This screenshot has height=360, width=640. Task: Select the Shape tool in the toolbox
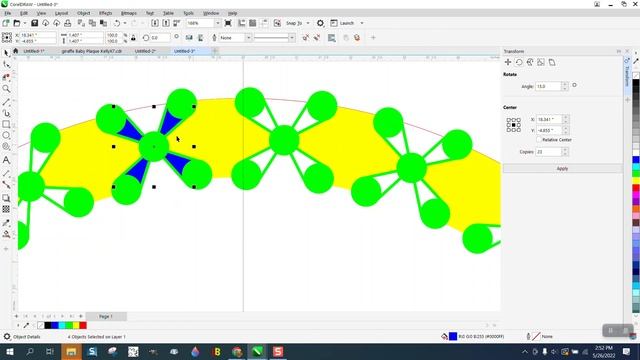(x=6, y=65)
